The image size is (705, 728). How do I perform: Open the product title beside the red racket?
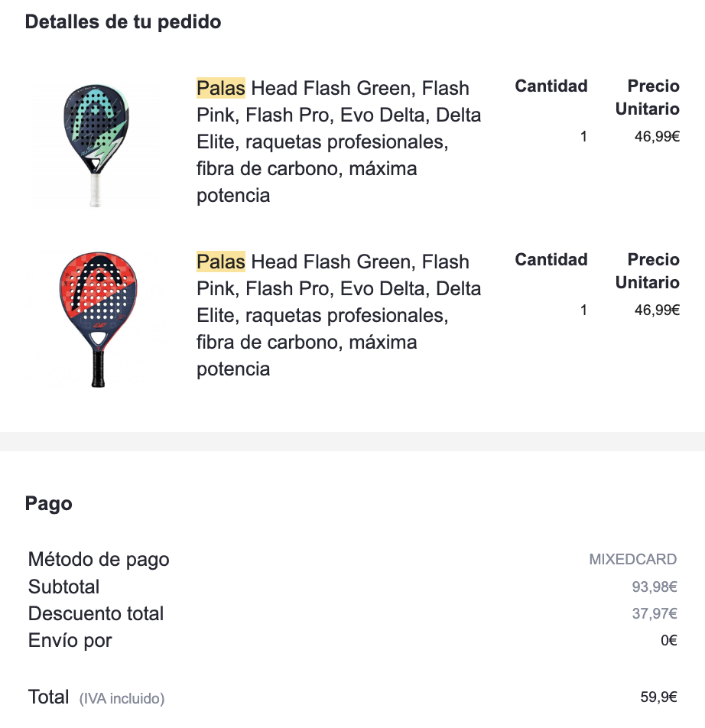(x=339, y=315)
